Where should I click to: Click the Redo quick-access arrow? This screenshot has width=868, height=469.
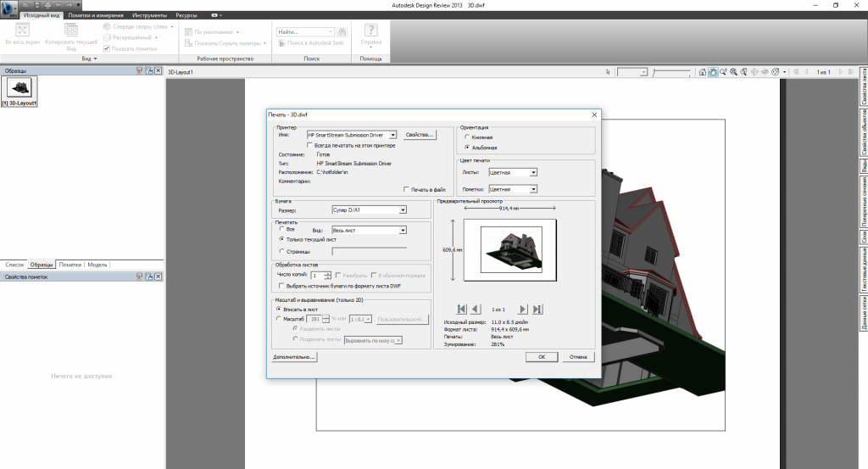tap(70, 5)
